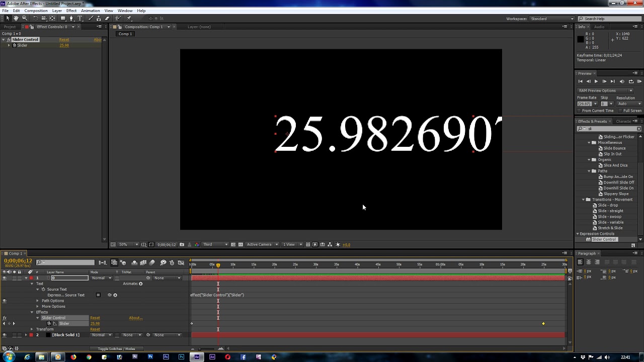
Task: Click Reset next to Transform
Action: coord(95,329)
